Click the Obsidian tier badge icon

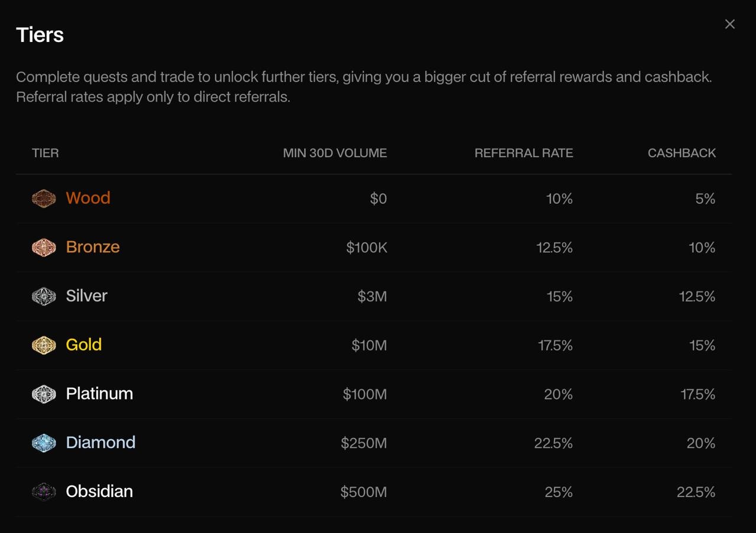44,492
